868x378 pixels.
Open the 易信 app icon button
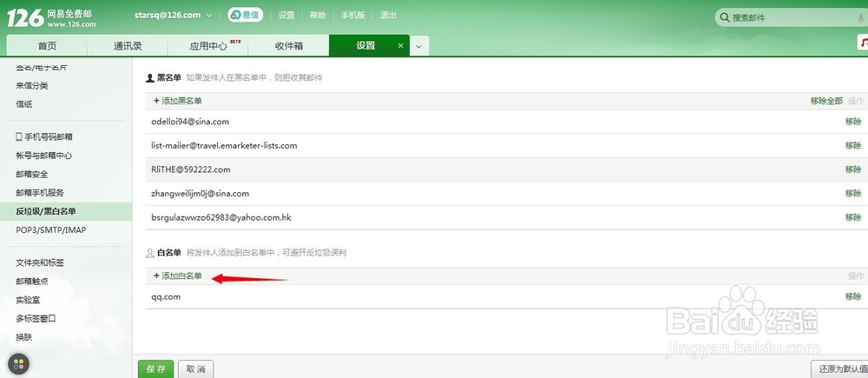click(246, 15)
